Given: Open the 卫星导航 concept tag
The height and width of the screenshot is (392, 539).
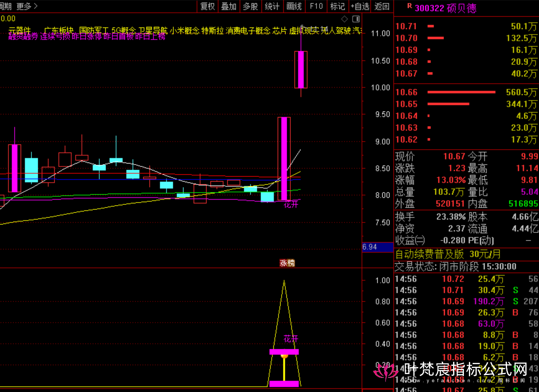Looking at the screenshot, I should point(153,30).
